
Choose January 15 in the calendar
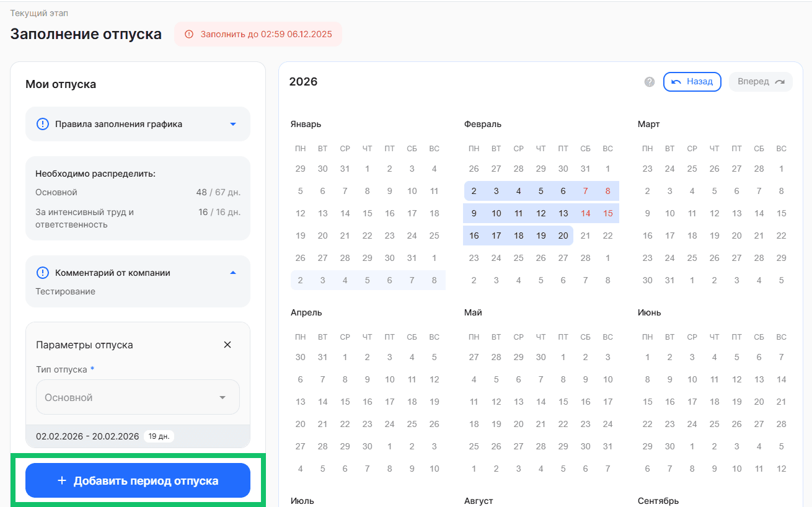click(368, 213)
